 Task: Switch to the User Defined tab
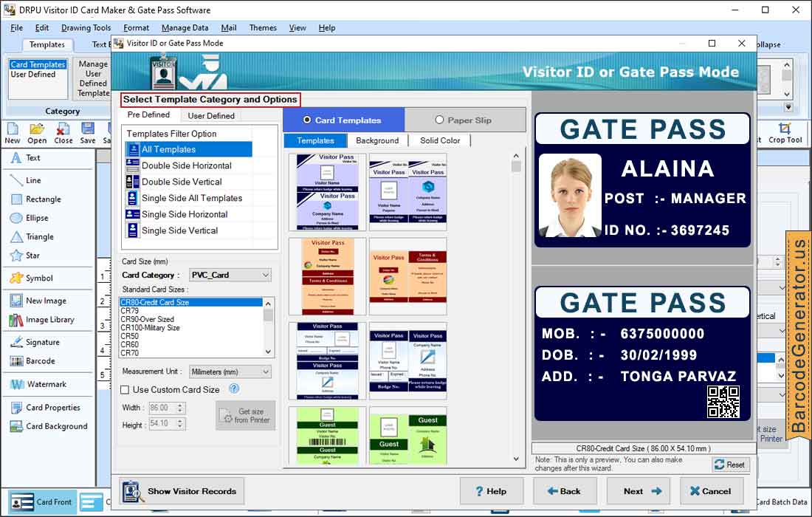click(x=211, y=115)
